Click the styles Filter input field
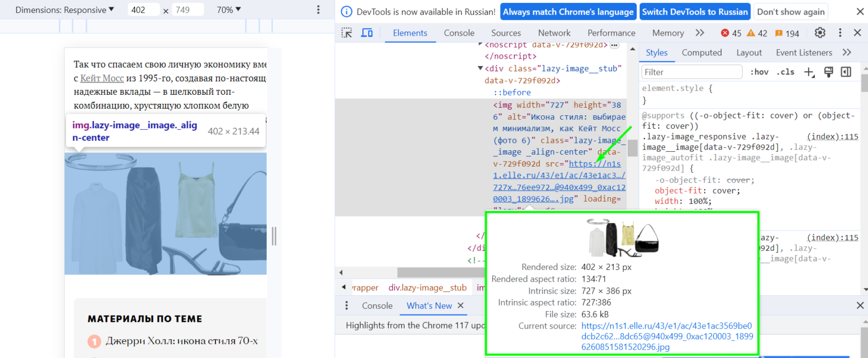 [x=692, y=72]
